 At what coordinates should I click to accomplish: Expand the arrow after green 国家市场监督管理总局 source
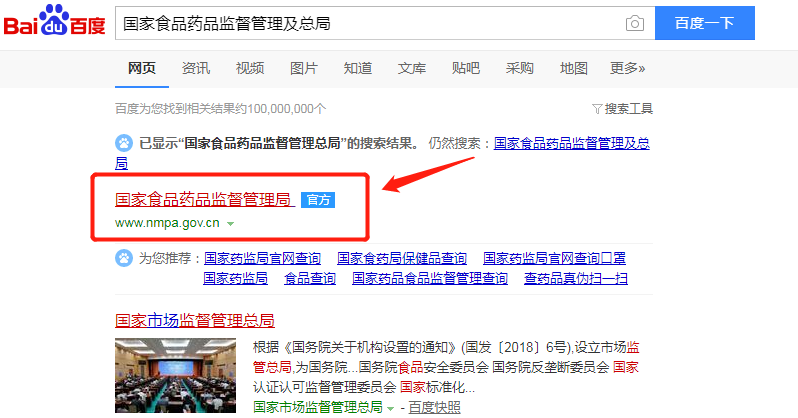pos(390,408)
